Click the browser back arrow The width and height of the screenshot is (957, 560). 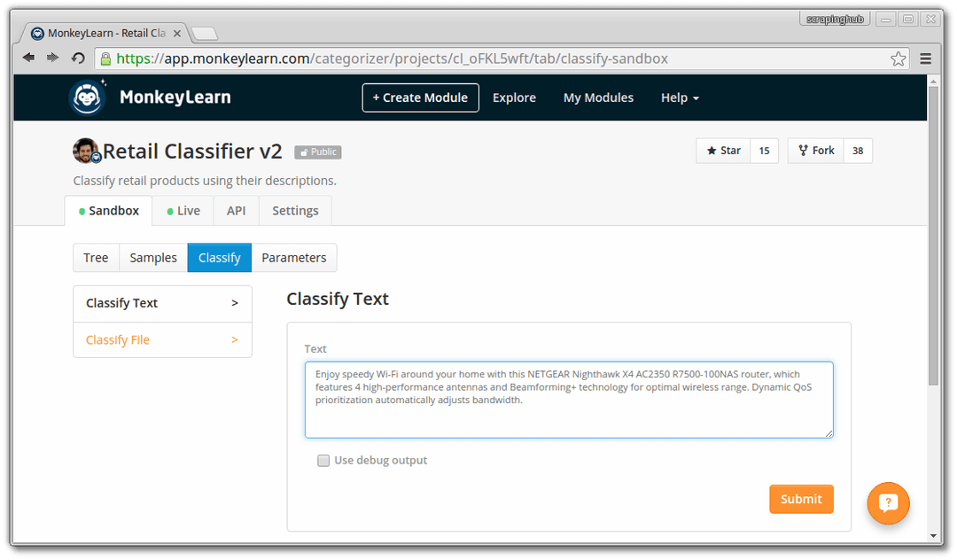coord(28,58)
